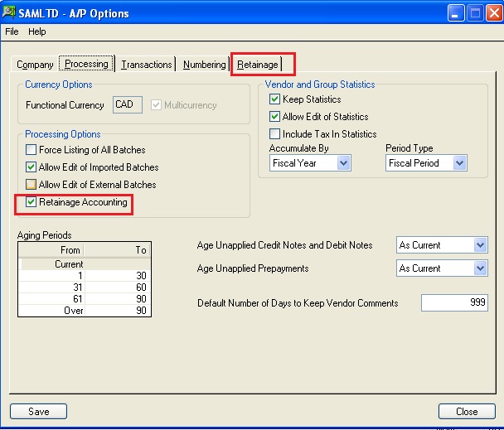Uncheck Allow Edit of Imported Batches
This screenshot has height=430, width=504.
31,167
